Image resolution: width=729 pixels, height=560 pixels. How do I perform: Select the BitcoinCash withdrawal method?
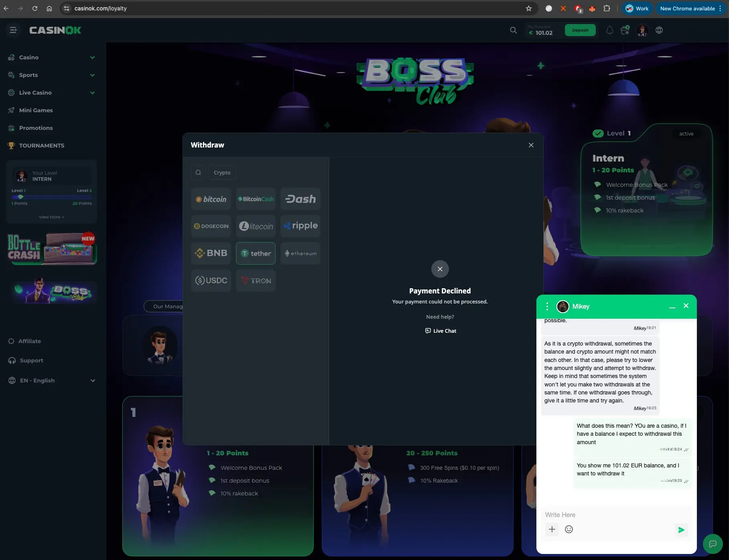pos(256,199)
